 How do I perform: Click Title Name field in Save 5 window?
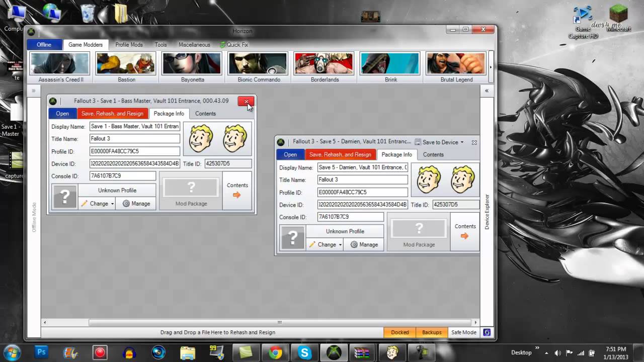[x=363, y=179]
